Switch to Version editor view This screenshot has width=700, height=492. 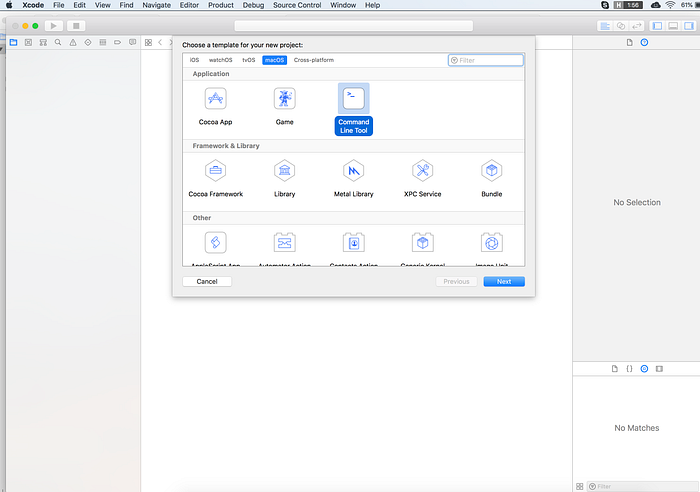click(x=637, y=26)
